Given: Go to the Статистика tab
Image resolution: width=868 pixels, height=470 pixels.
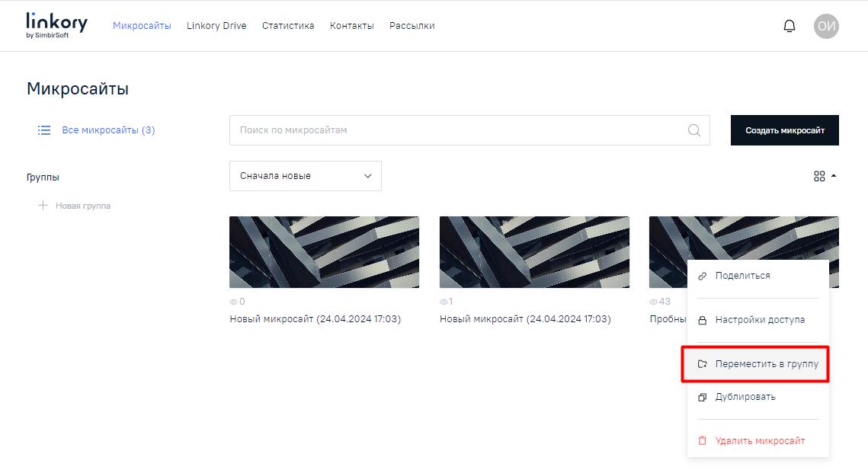Looking at the screenshot, I should (x=288, y=26).
